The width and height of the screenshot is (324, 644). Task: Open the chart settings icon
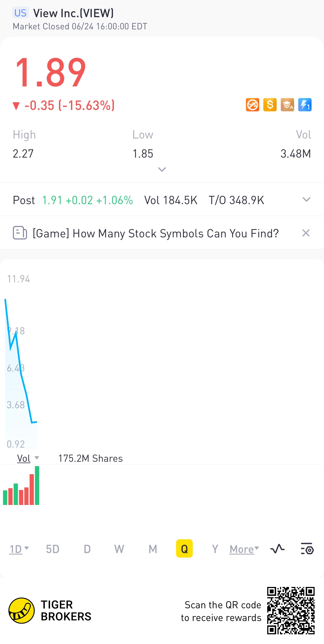[x=307, y=549]
